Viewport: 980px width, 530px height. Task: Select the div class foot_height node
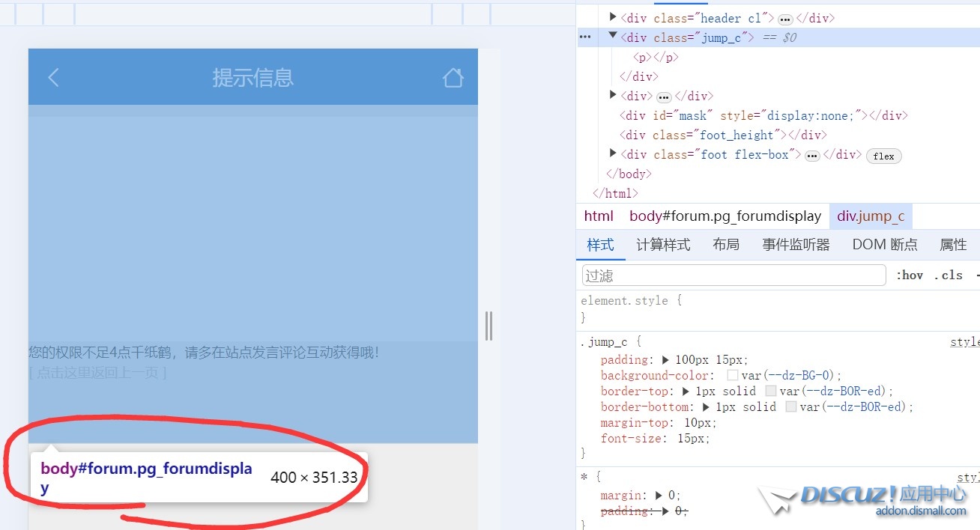(723, 135)
